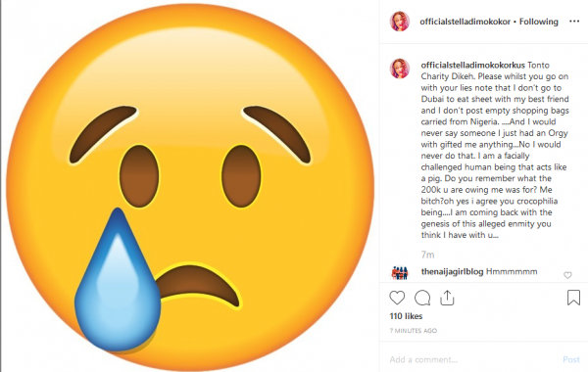Like thenaijagirlblog's comment with the small heart
588x372 pixels.
567,275
